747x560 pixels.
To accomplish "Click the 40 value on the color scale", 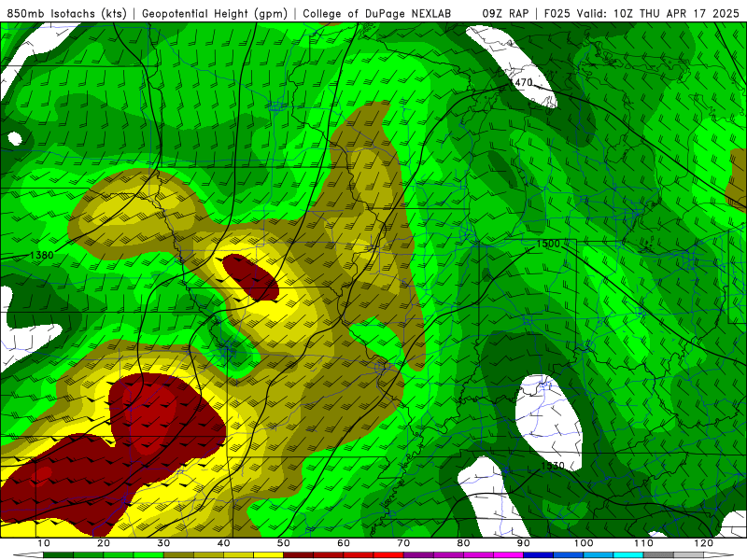I will tap(223, 543).
